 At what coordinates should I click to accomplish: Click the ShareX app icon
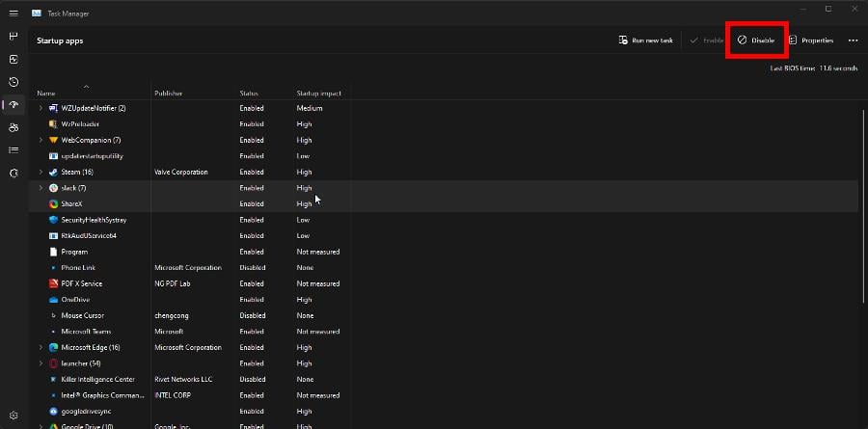[x=53, y=204]
